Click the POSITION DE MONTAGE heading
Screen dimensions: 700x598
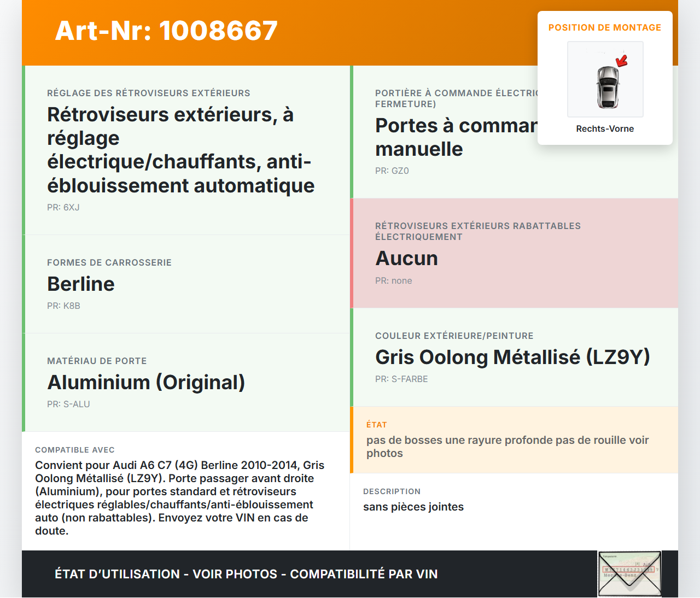click(605, 27)
